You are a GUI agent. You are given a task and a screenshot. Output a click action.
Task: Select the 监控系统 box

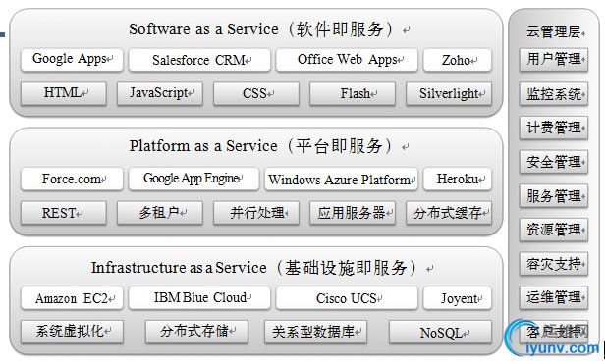[554, 94]
